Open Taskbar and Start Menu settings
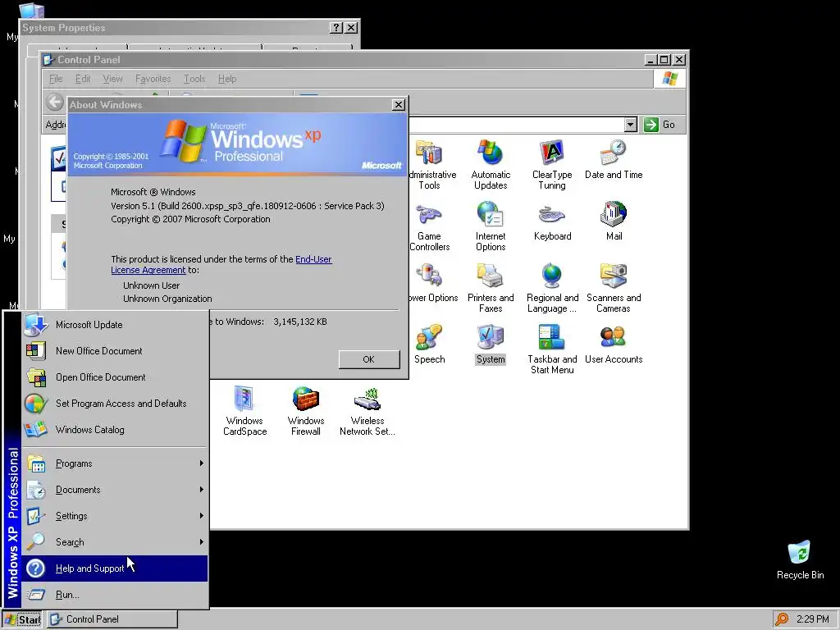This screenshot has height=630, width=840. click(x=552, y=349)
